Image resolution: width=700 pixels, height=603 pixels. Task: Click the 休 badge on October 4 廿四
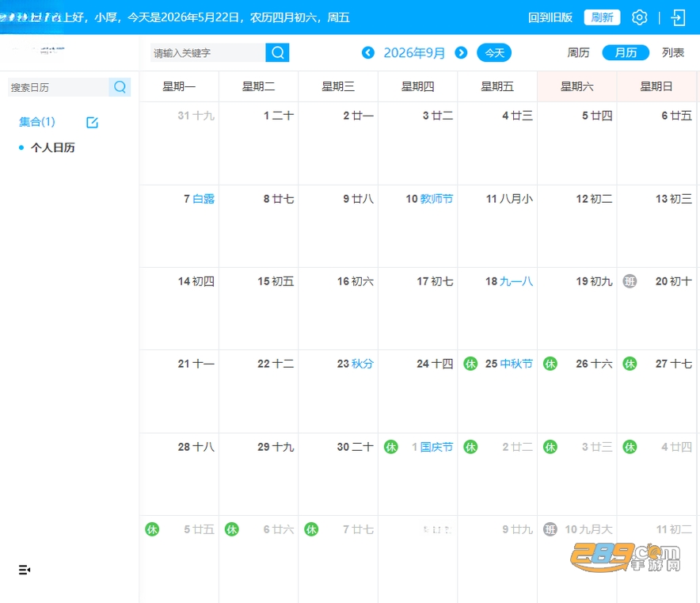(x=630, y=447)
